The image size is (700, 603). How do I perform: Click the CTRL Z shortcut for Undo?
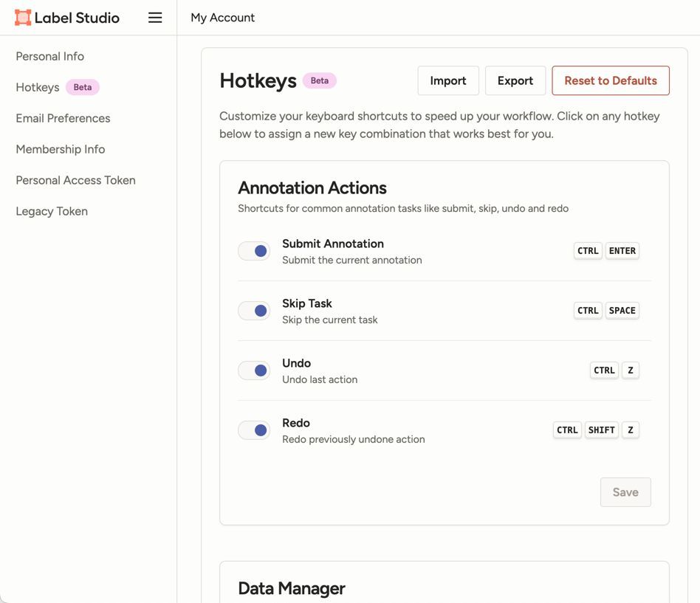coord(614,371)
